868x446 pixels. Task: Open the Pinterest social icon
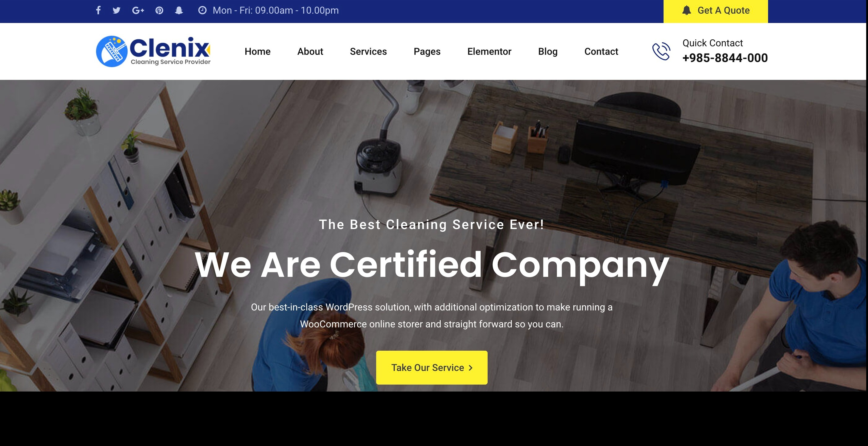159,10
